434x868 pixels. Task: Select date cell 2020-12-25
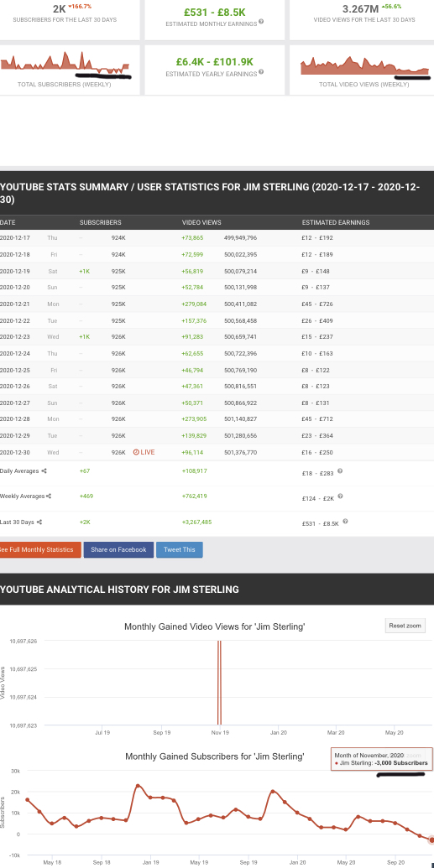(15, 370)
